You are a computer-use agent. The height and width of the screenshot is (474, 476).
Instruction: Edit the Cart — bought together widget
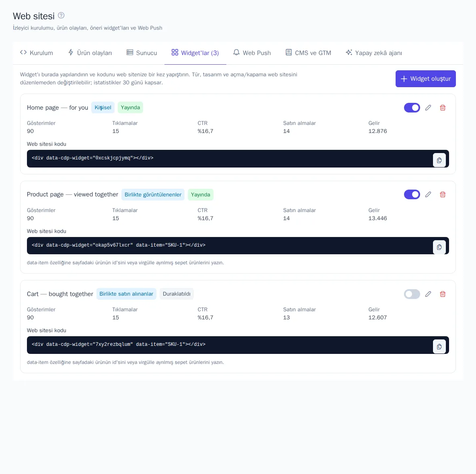428,294
